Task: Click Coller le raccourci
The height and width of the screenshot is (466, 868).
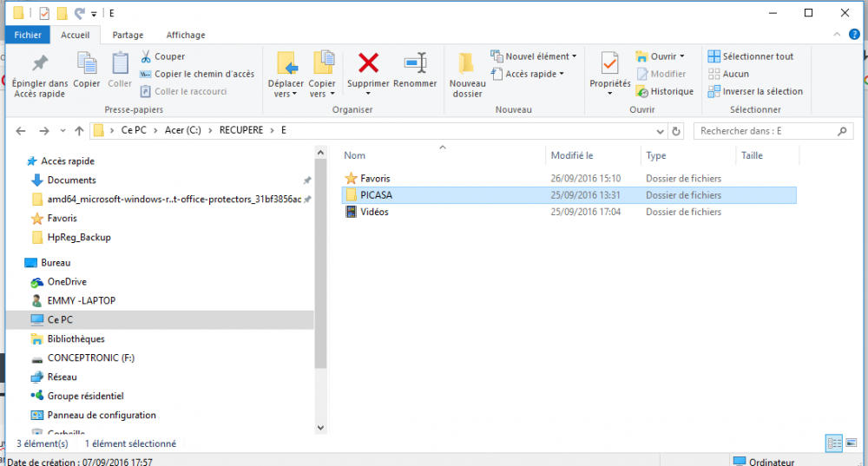Action: [184, 91]
